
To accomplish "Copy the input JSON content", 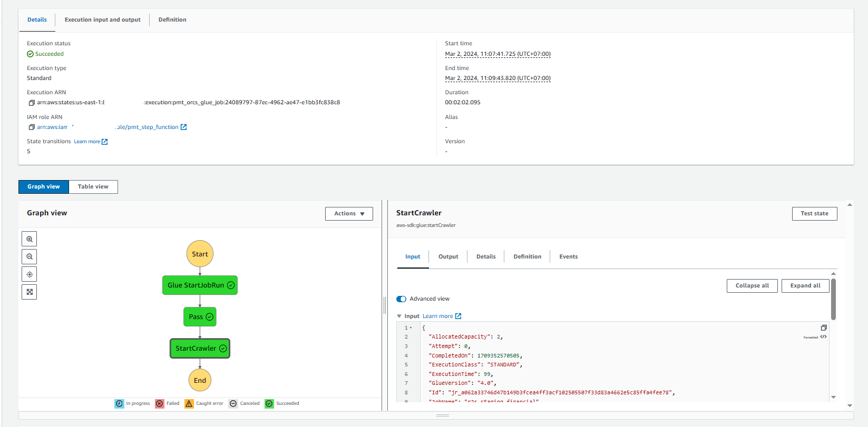I will [x=824, y=327].
